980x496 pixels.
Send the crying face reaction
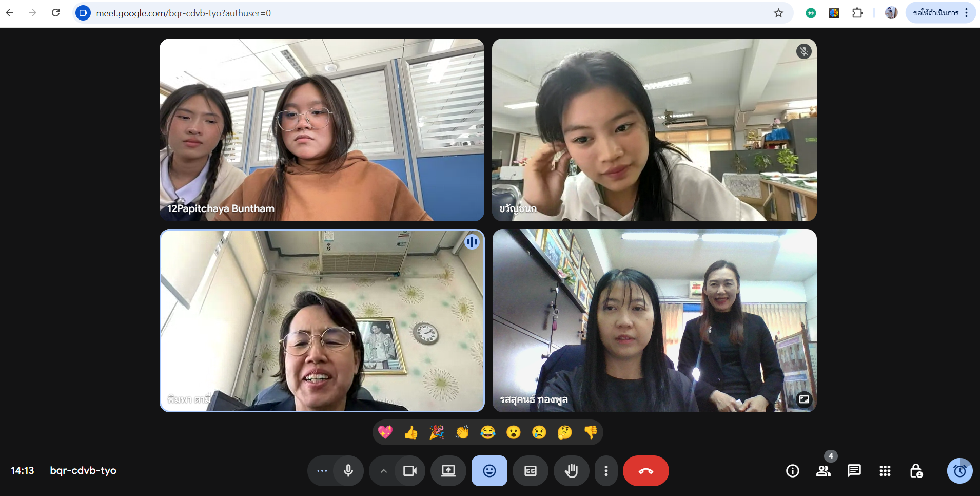click(539, 432)
